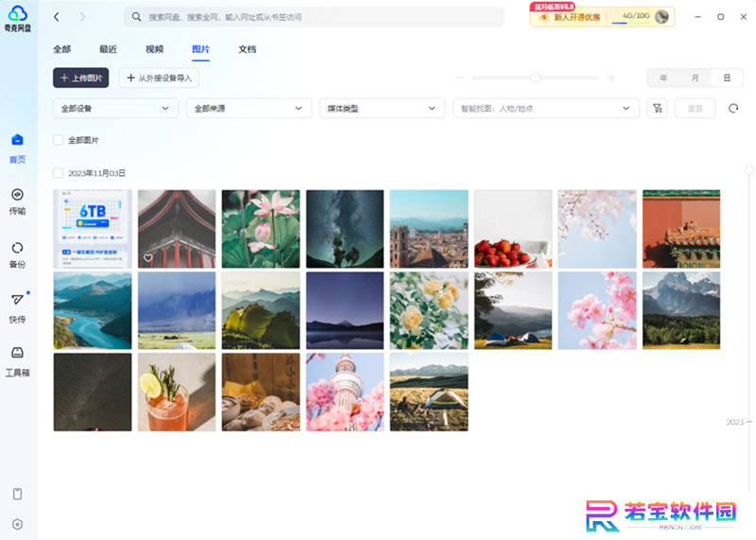Open the Milky Way night sky thumbnail
The width and height of the screenshot is (756, 540).
point(345,229)
